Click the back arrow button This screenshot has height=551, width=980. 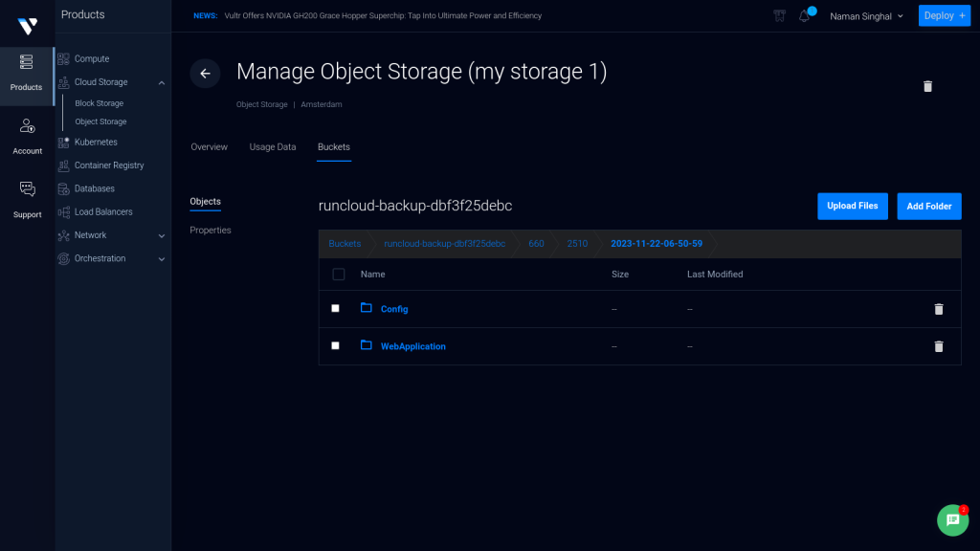pos(205,74)
